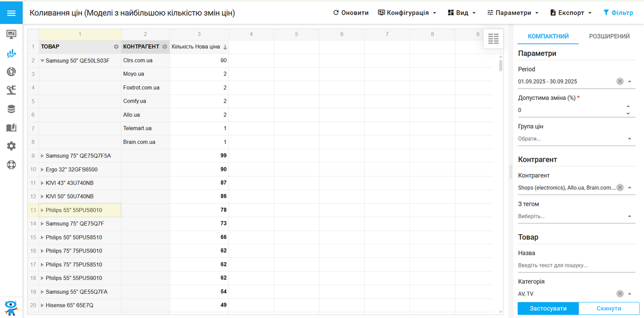This screenshot has width=644, height=318.
Task: Click the Застосувати button
Action: (x=548, y=308)
